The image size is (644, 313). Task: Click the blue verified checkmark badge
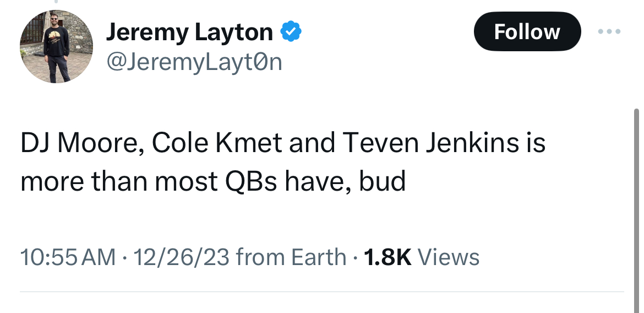click(291, 31)
